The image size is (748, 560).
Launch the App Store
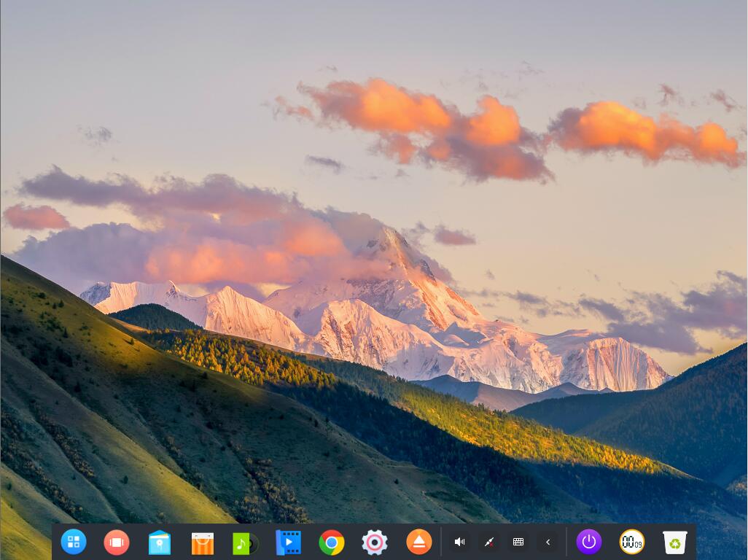click(x=203, y=542)
